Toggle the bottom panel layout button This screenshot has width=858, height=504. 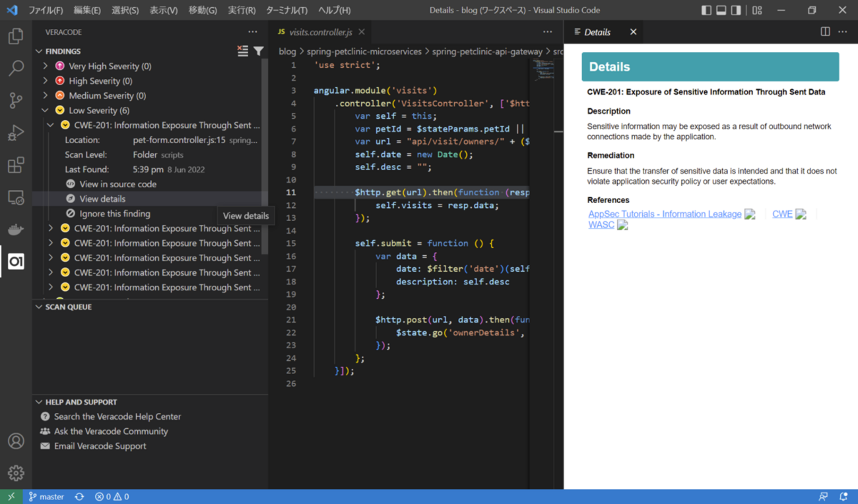pyautogui.click(x=721, y=11)
